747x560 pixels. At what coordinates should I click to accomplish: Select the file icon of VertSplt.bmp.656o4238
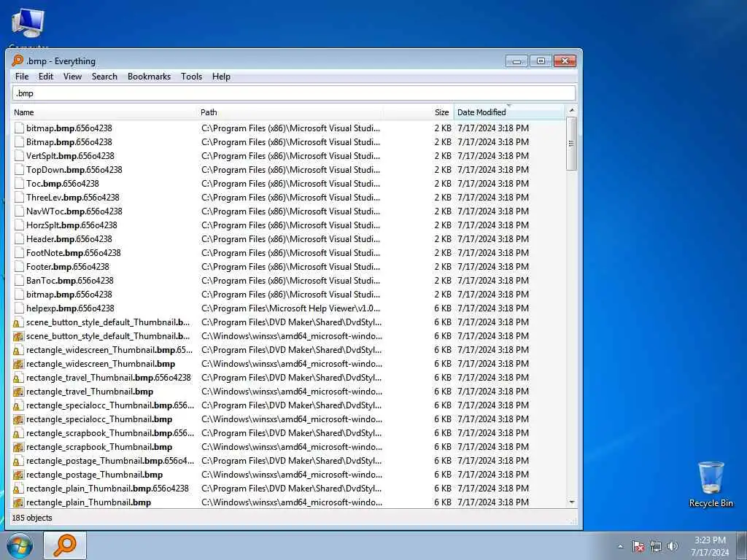click(x=19, y=156)
